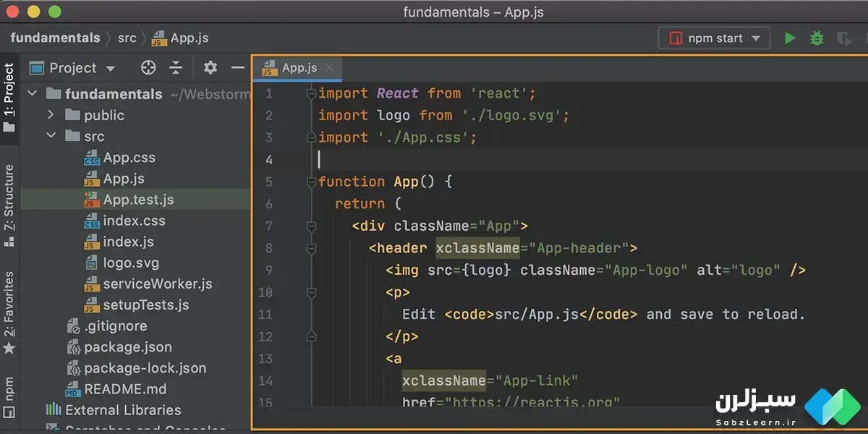Fold the App function at line 5
This screenshot has width=868, height=434.
click(312, 182)
